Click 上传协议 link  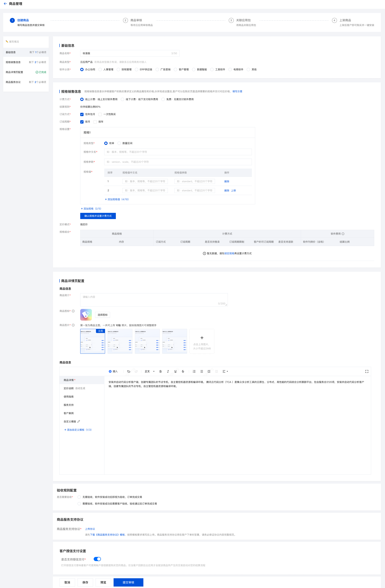[x=90, y=529]
